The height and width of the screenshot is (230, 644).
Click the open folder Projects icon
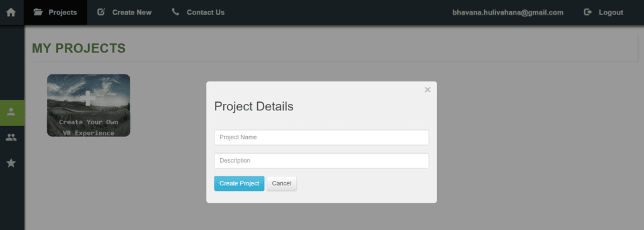38,13
